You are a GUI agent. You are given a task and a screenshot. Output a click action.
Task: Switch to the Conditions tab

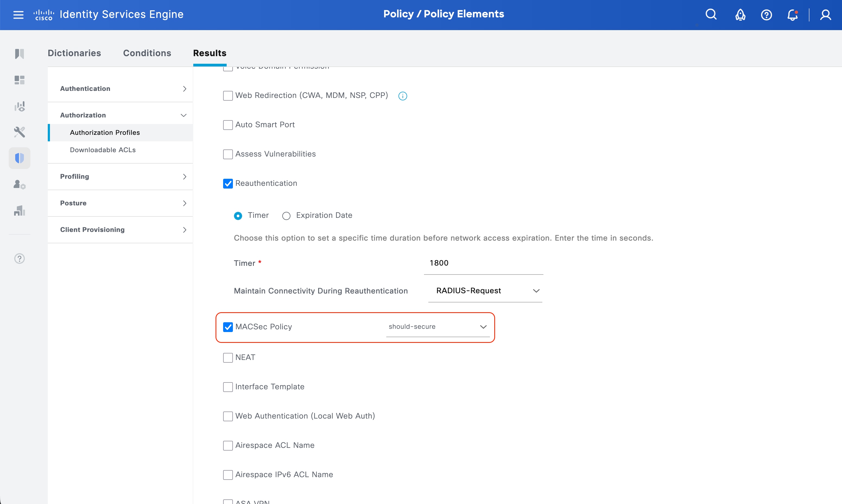[147, 53]
